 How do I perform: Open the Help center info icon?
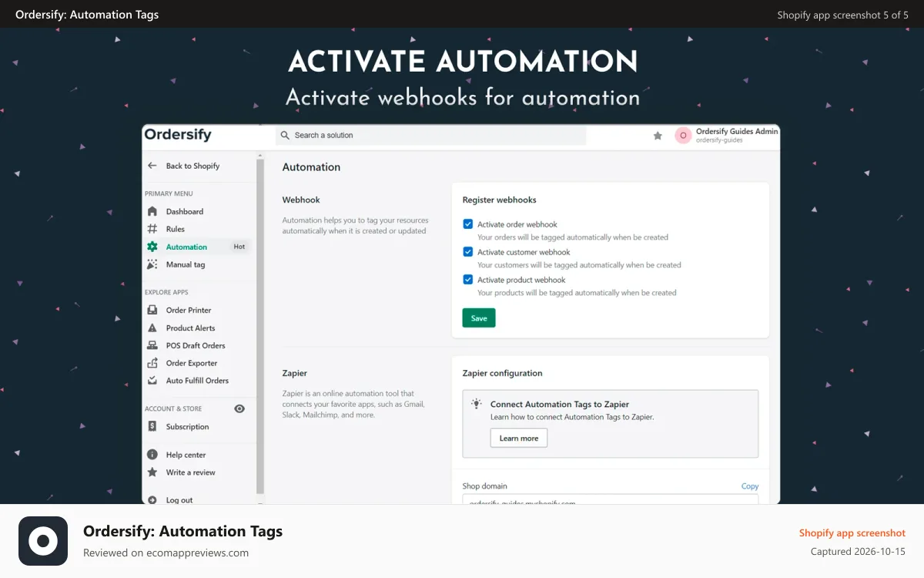152,455
